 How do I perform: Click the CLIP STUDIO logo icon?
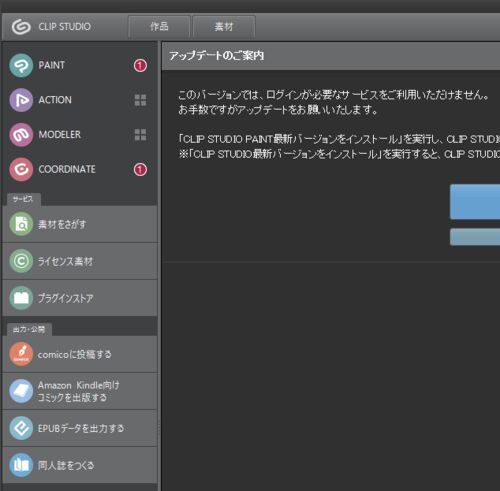tap(21, 27)
